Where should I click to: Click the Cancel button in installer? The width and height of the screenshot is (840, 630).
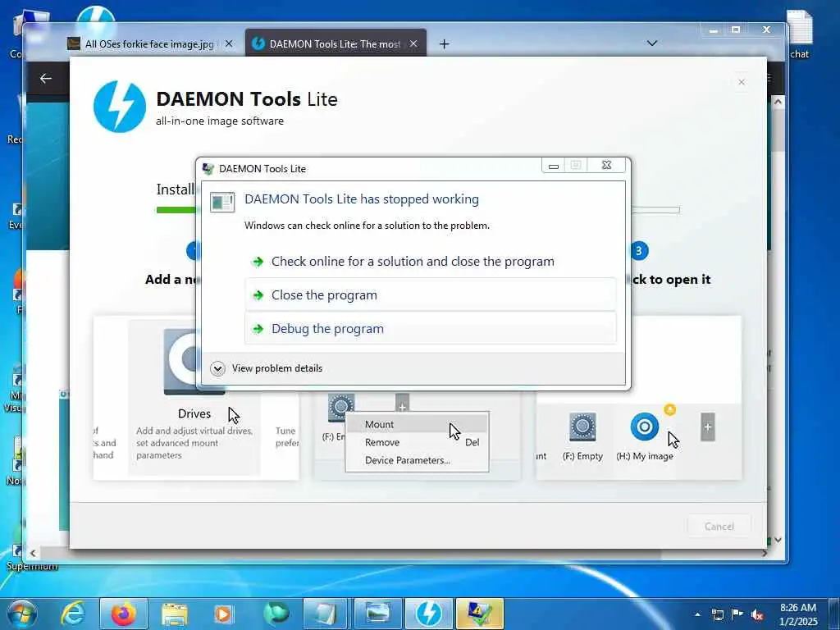point(719,526)
